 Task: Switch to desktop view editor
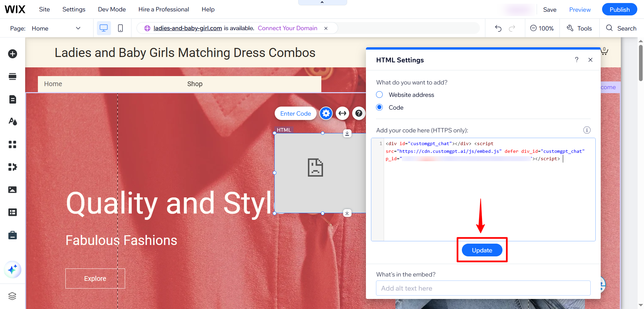click(104, 28)
